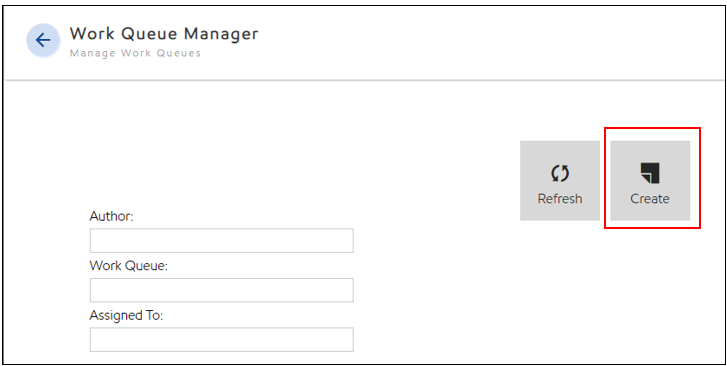Click the word Refresh under the icon
This screenshot has width=727, height=366.
click(x=560, y=199)
